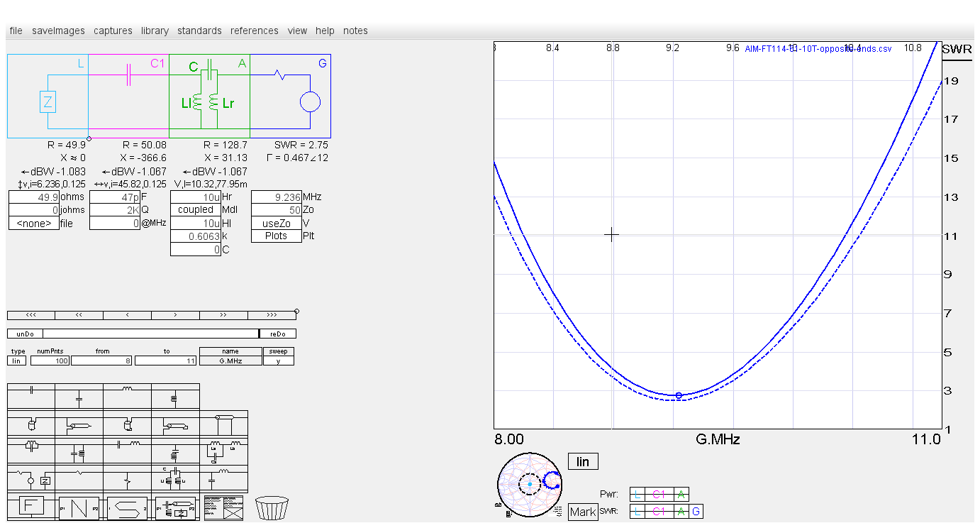Pick the shorted shunt stub component
The width and height of the screenshot is (980, 528).
[x=128, y=424]
